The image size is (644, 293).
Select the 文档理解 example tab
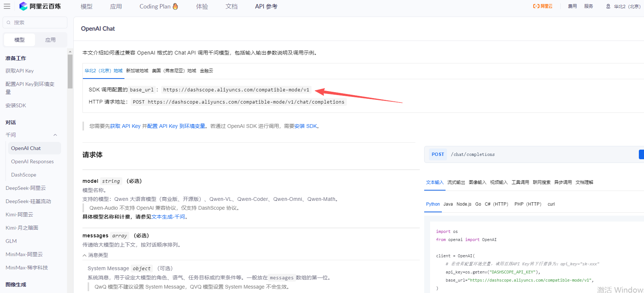click(x=584, y=182)
